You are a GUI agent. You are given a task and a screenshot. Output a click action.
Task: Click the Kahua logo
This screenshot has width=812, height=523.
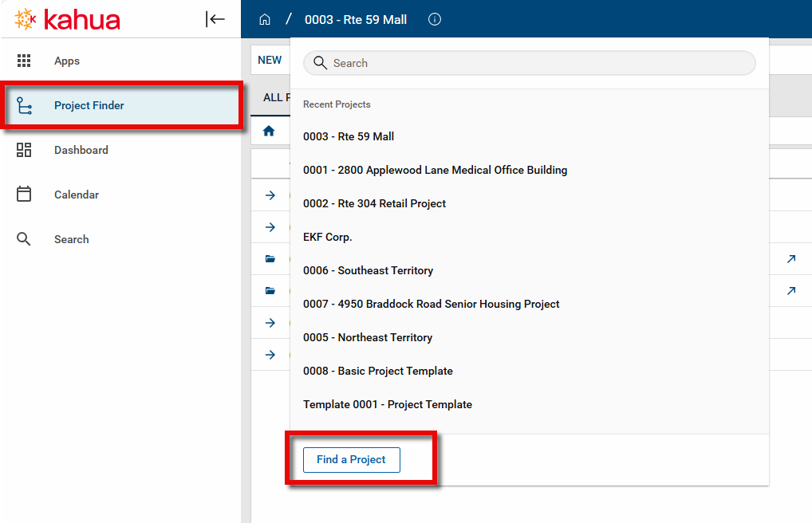[x=68, y=19]
